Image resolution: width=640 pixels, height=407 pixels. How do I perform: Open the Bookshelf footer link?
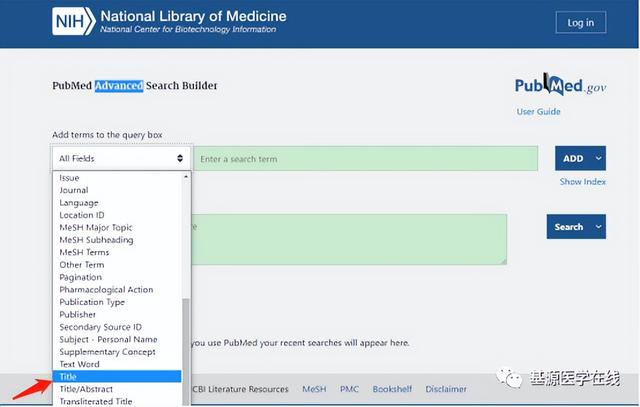point(391,389)
